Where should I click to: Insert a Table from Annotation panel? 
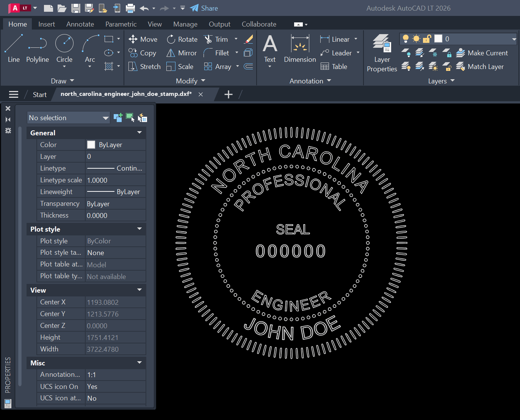click(x=334, y=67)
